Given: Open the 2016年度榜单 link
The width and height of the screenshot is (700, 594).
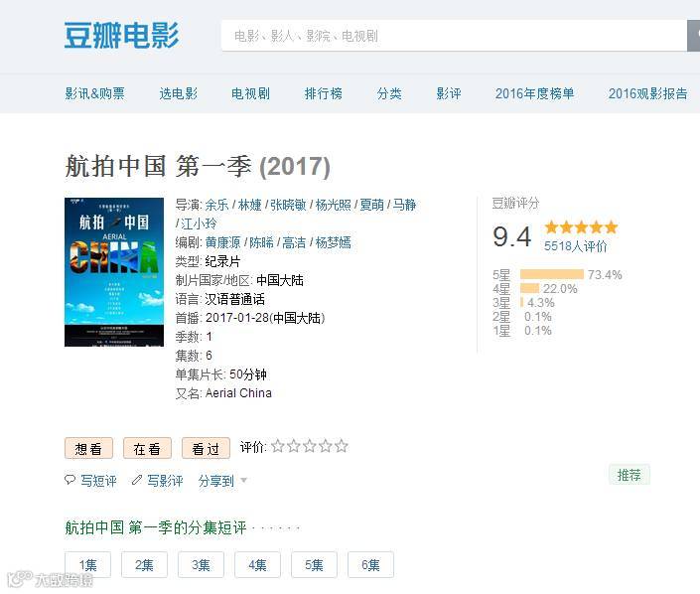Looking at the screenshot, I should pos(534,93).
